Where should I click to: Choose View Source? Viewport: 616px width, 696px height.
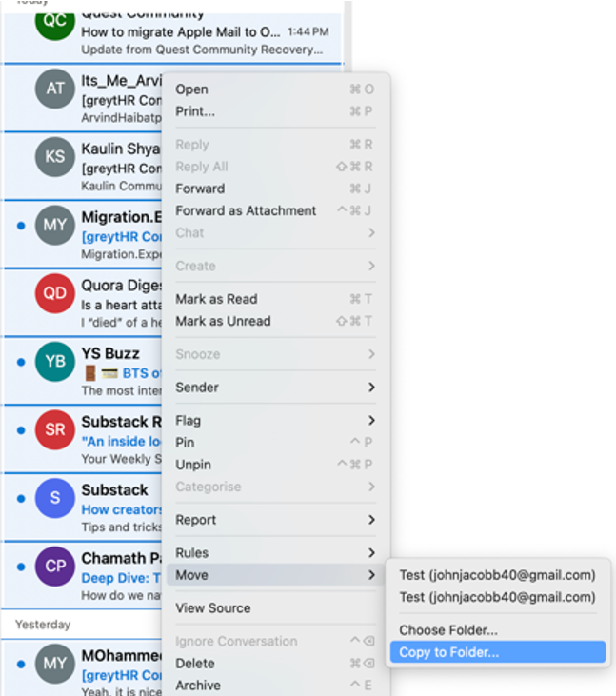tap(275, 608)
